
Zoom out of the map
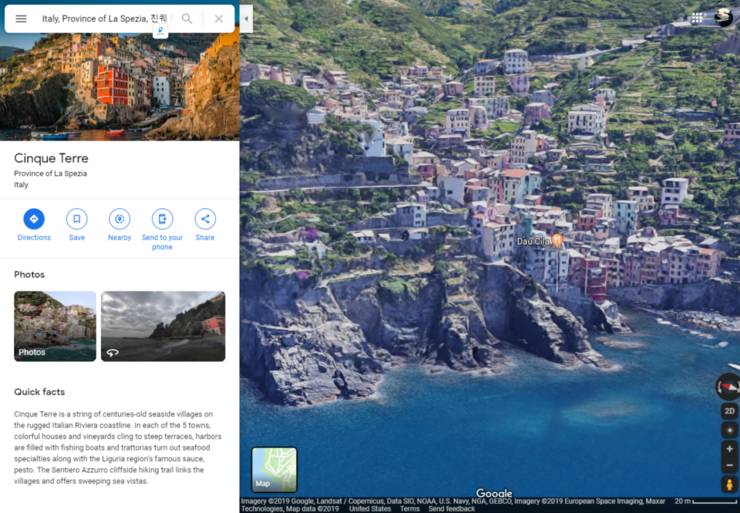(x=729, y=466)
